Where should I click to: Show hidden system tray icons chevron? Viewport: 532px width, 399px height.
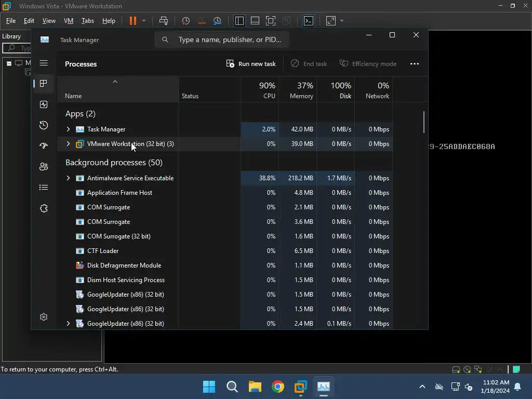pyautogui.click(x=422, y=387)
